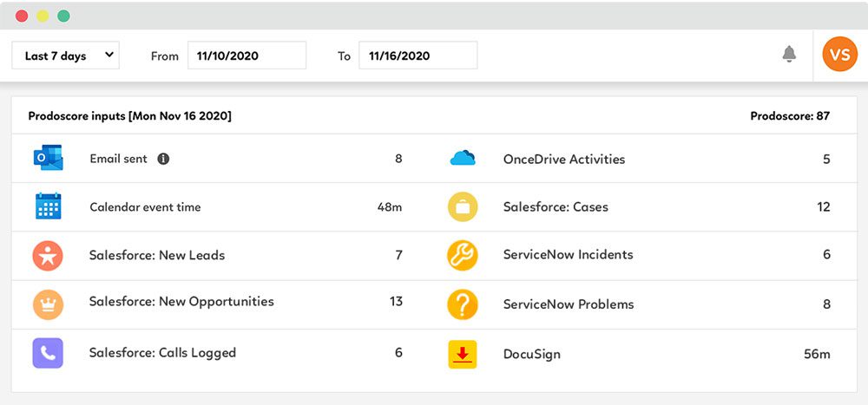Click the purple phone icon for Calls Logged
The width and height of the screenshot is (868, 405).
48,353
